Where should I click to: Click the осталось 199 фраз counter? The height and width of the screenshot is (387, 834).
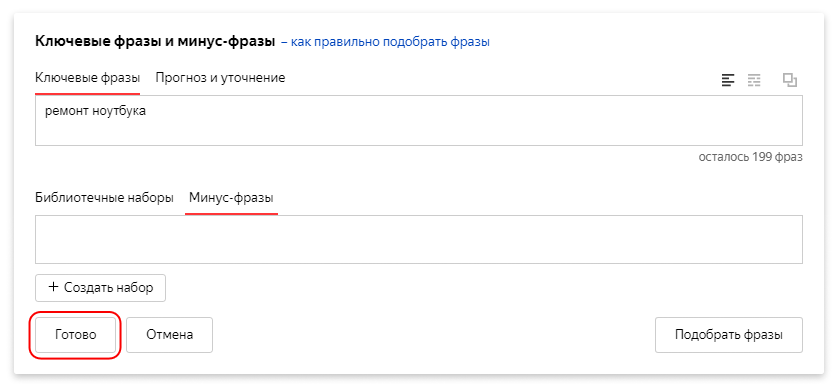(750, 157)
